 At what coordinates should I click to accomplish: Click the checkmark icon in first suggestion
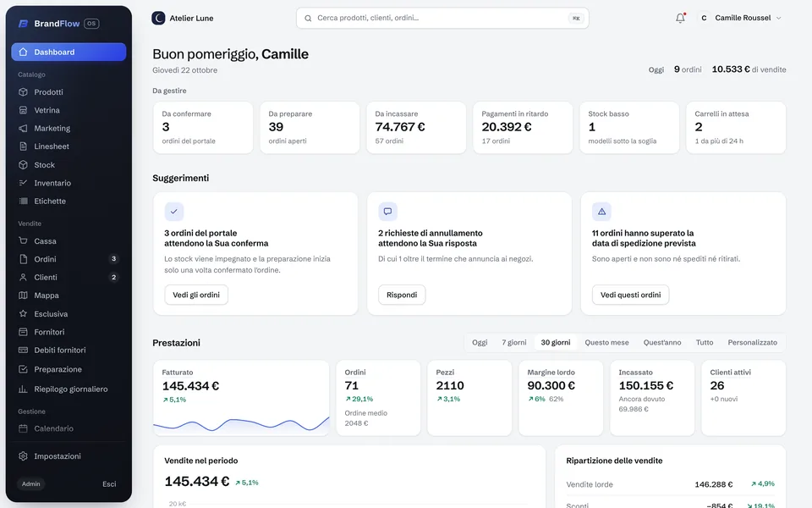(x=174, y=212)
